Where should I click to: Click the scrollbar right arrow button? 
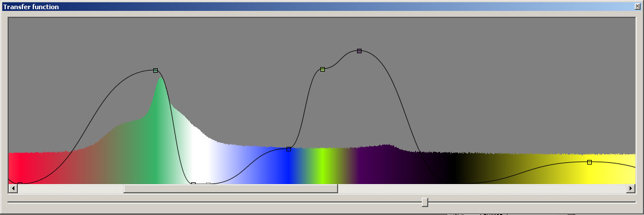point(631,188)
